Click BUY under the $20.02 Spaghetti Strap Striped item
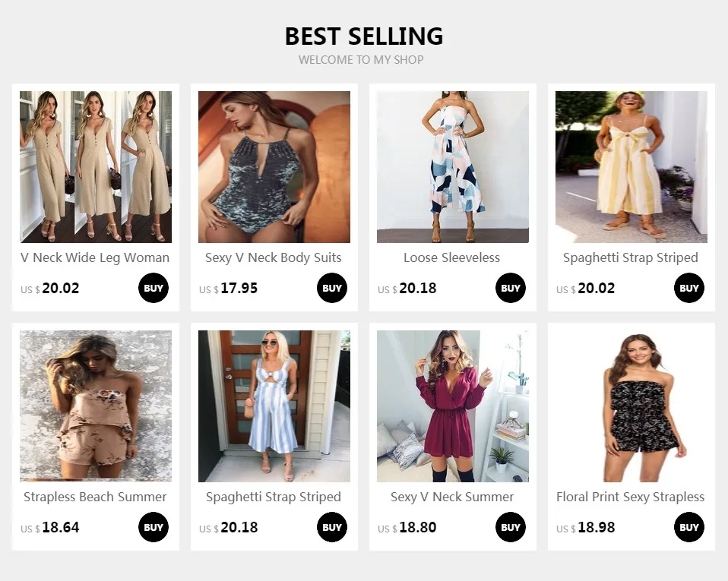The image size is (728, 581). pyautogui.click(x=689, y=288)
